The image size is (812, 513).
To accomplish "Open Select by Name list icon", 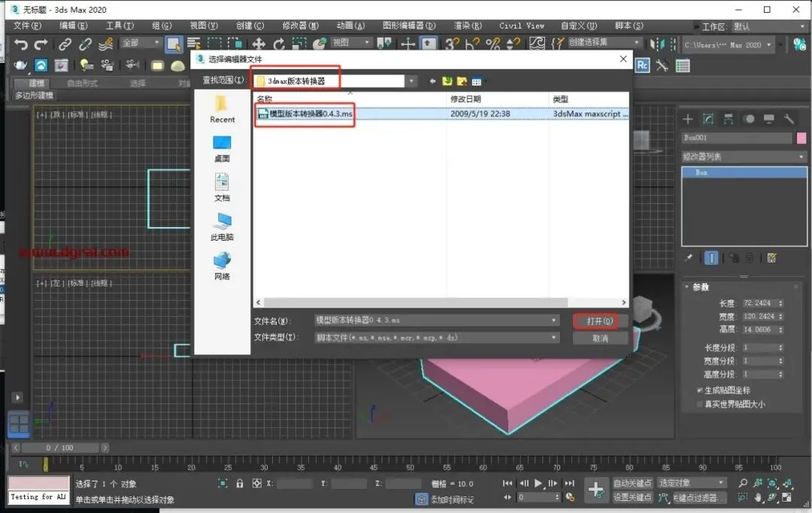I will [194, 44].
